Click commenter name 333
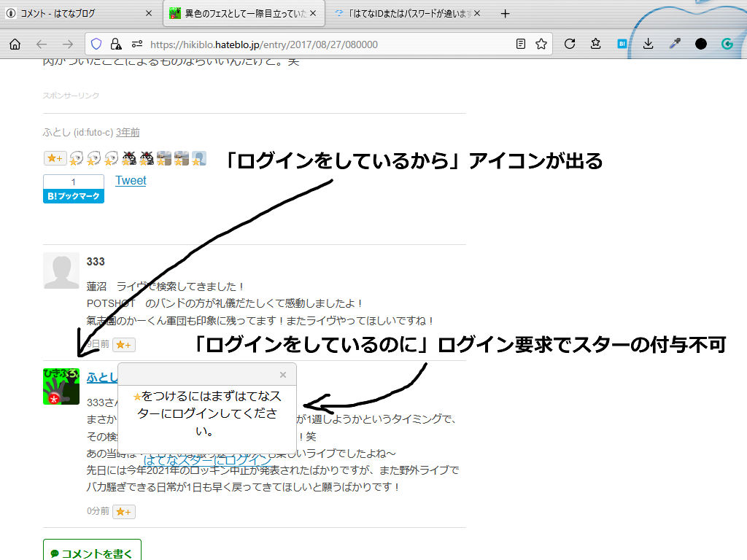 [x=96, y=262]
